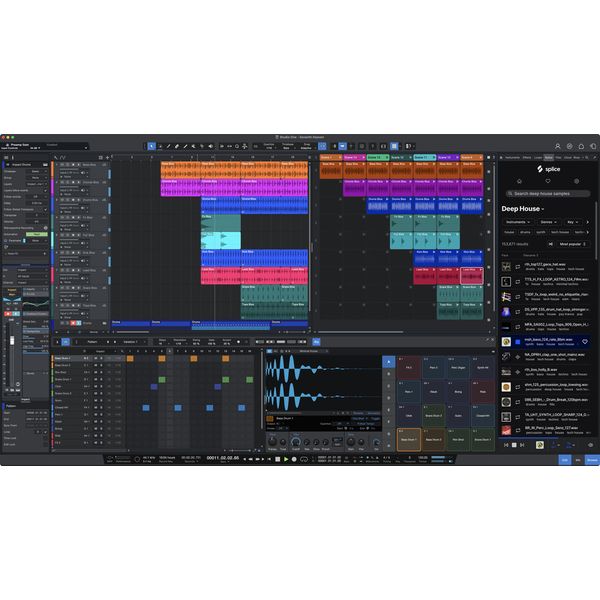Select the Arrow tool in the toolbar
Screen dimensions: 600x600
coord(152,146)
